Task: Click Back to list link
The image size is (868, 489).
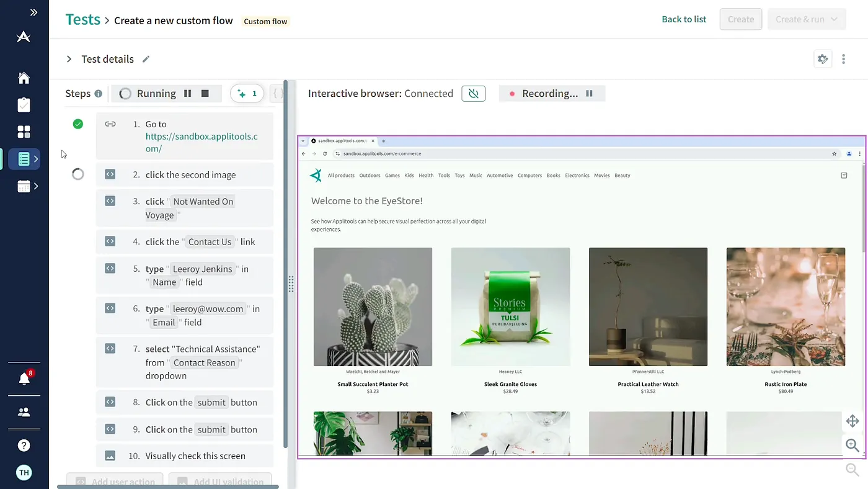Action: pos(684,19)
